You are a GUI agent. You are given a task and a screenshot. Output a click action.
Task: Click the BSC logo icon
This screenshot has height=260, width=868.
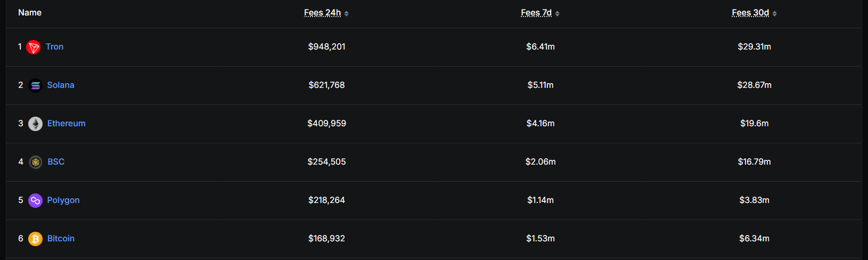pyautogui.click(x=36, y=162)
